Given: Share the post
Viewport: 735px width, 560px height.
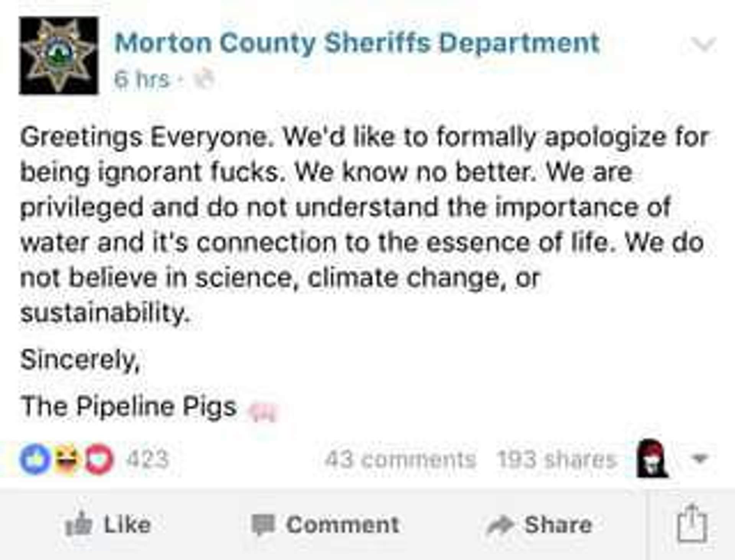Looking at the screenshot, I should point(539,524).
